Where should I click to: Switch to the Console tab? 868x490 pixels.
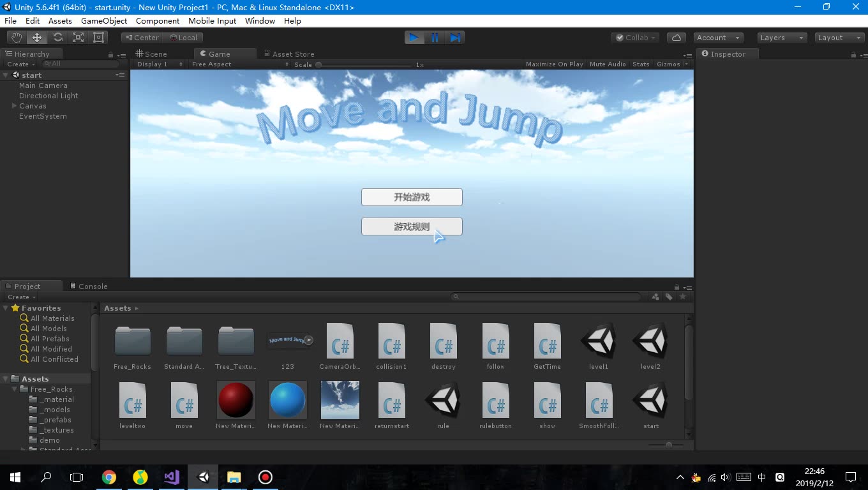89,286
